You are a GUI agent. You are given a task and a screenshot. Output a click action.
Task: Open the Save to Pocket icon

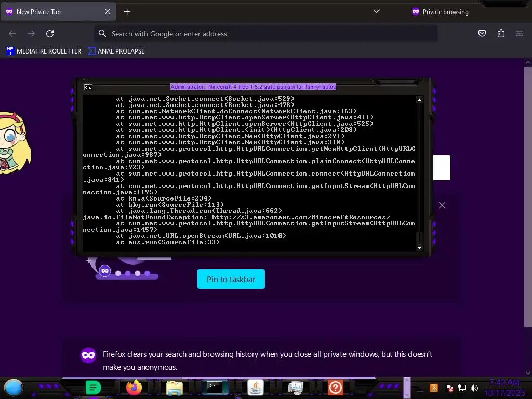[x=482, y=33]
